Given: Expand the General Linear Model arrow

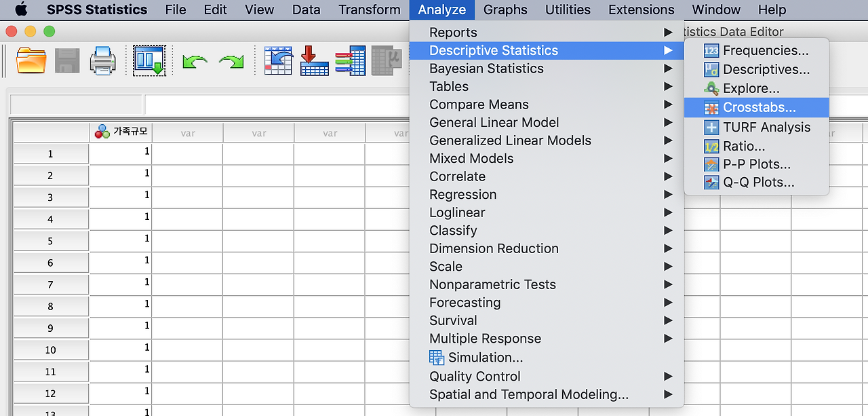Looking at the screenshot, I should coord(668,122).
